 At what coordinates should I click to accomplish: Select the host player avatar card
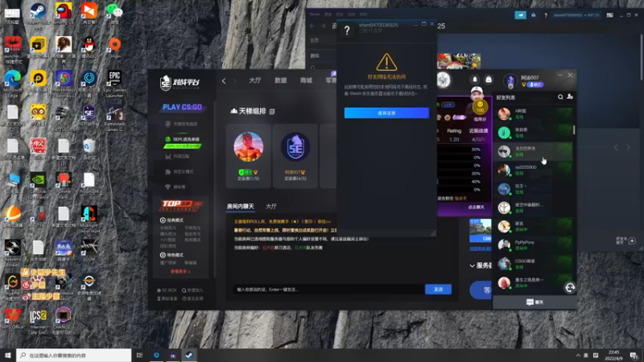(x=248, y=156)
